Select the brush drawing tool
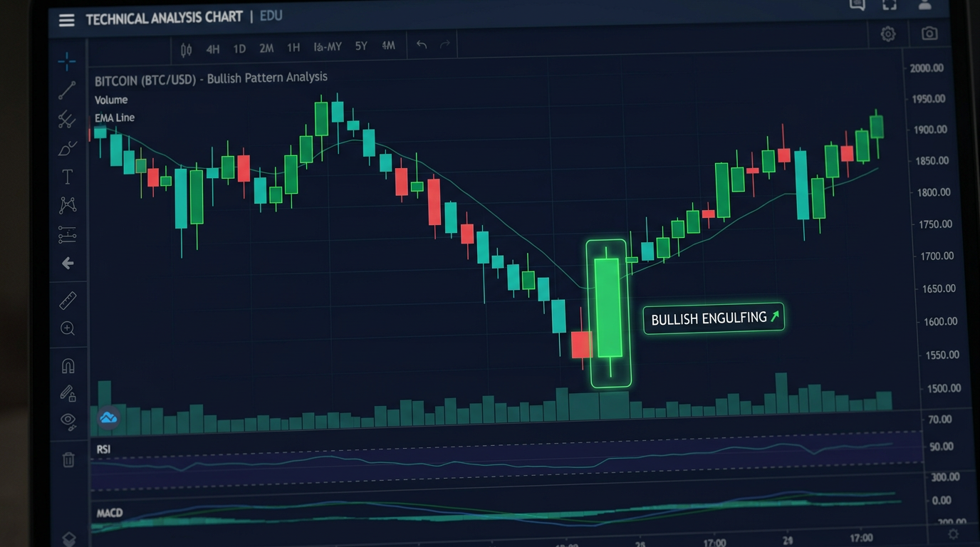Viewport: 980px width, 547px height. click(x=67, y=149)
